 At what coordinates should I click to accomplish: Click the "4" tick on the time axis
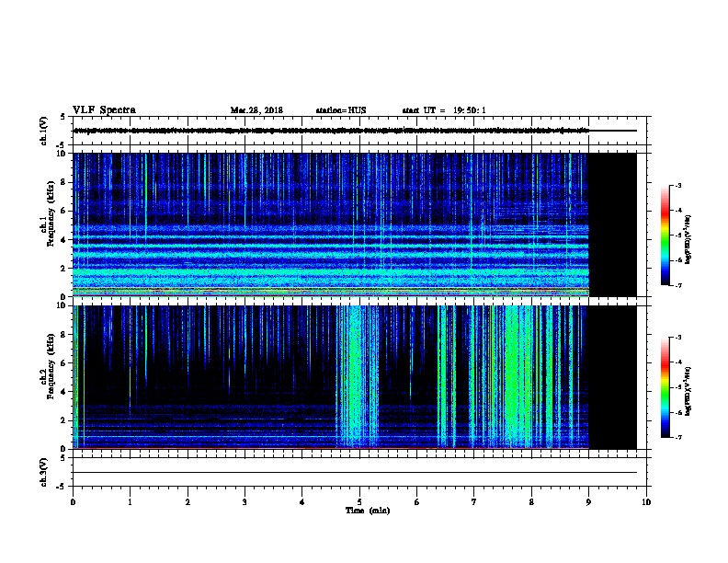tap(302, 502)
